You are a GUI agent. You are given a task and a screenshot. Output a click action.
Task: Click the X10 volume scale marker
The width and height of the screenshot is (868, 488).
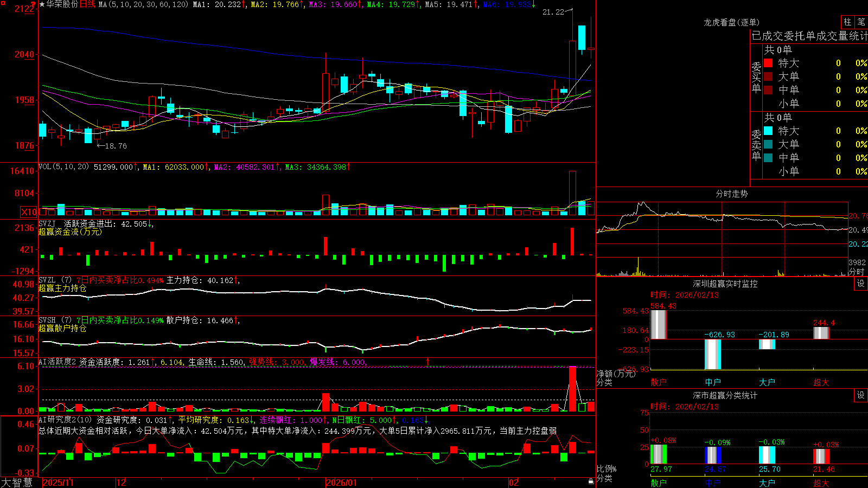29,212
